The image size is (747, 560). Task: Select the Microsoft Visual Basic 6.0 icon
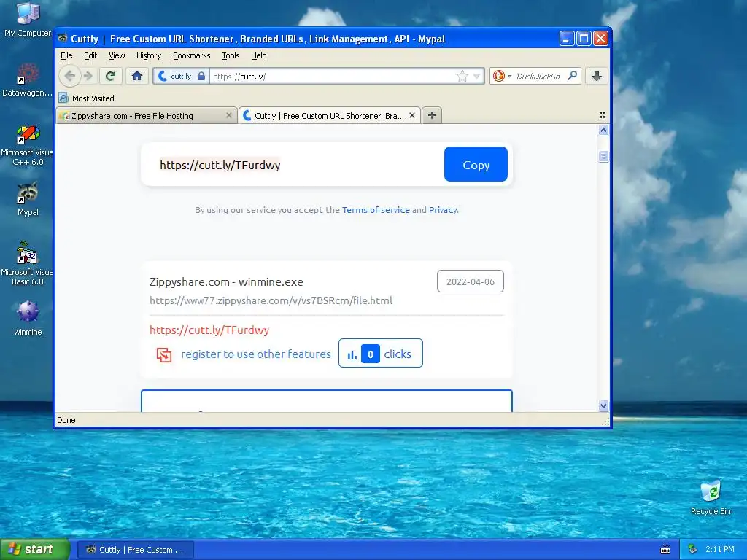tap(27, 263)
